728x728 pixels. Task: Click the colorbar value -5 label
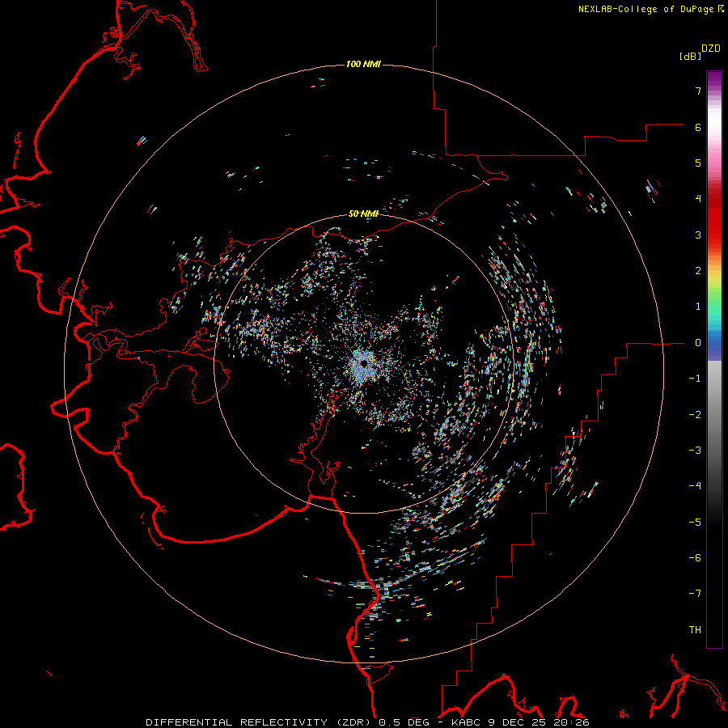tap(695, 522)
